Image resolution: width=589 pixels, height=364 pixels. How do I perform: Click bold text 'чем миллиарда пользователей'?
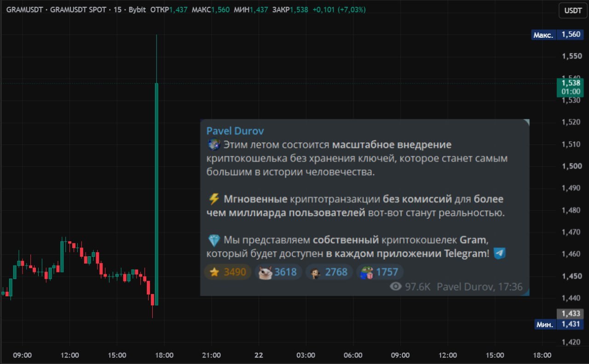tap(286, 213)
